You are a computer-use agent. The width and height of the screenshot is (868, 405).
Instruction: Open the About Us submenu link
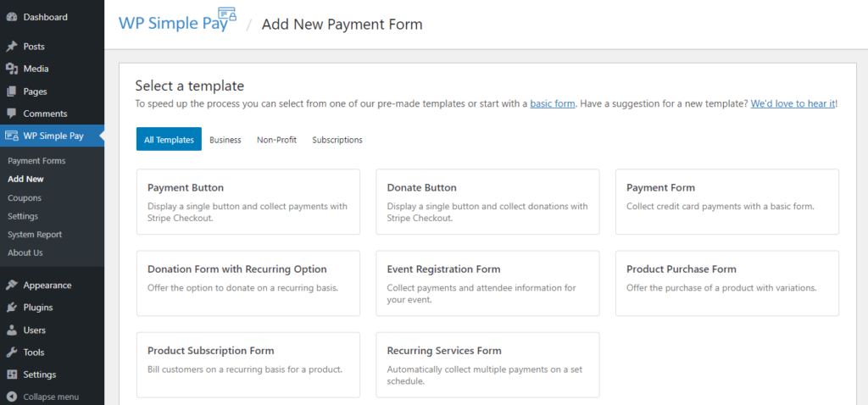(25, 252)
